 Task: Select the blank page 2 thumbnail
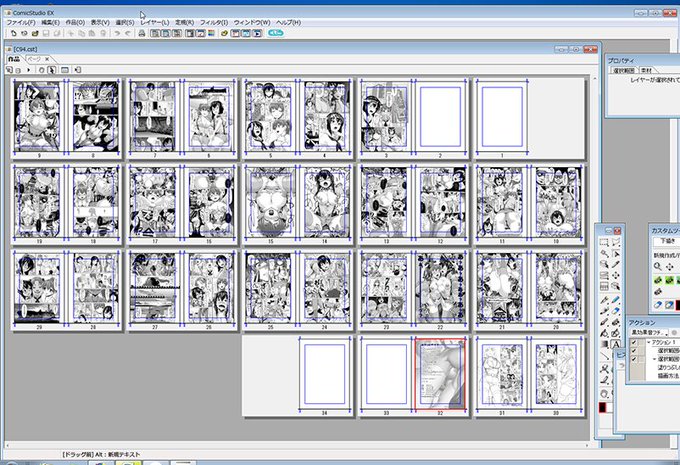coord(440,116)
